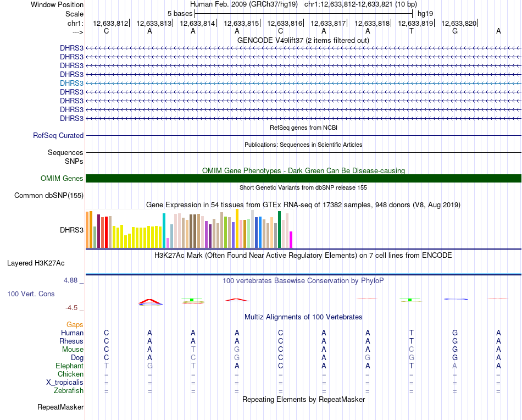Click the Chicken alignment row label
Viewport: 522px width, 420px height.
pyautogui.click(x=70, y=374)
